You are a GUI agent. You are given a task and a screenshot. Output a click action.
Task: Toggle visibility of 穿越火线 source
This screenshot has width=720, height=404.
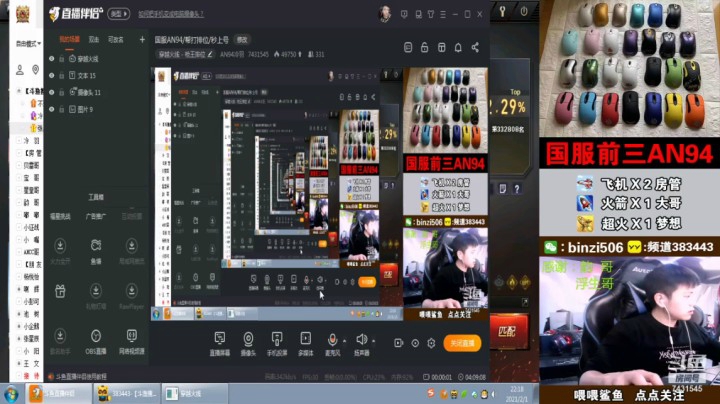[x=51, y=59]
